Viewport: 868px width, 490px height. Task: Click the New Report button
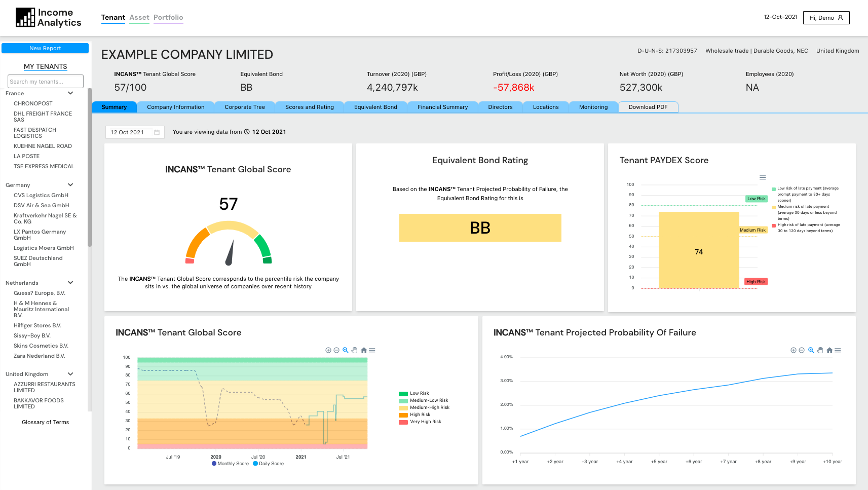pyautogui.click(x=45, y=48)
